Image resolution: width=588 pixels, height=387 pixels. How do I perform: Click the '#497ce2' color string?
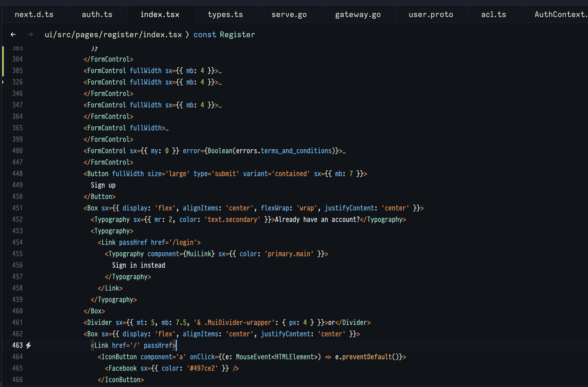click(202, 368)
